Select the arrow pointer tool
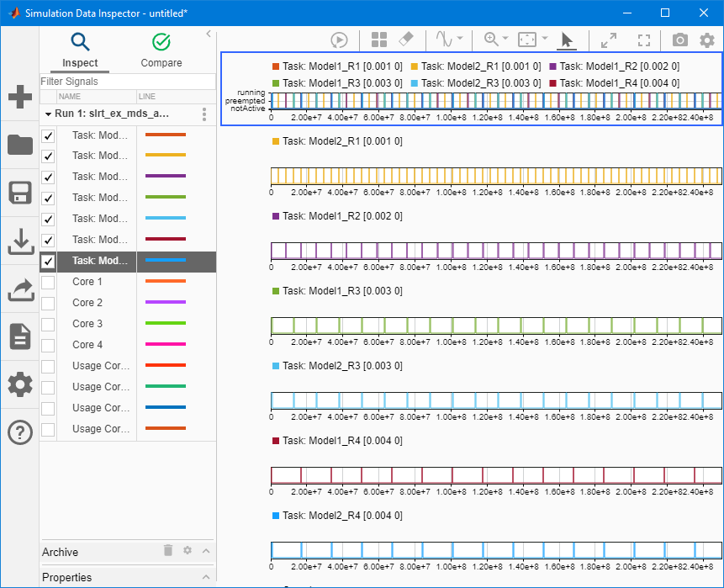 pos(566,39)
